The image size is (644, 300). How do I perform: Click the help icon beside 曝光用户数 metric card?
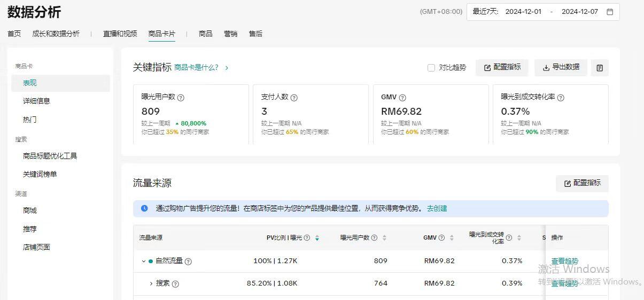(x=181, y=98)
